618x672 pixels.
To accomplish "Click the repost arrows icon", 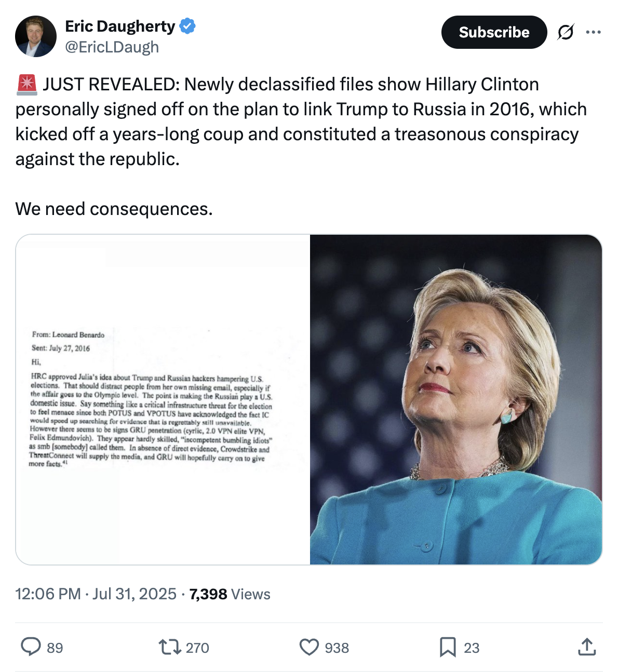I will (x=169, y=647).
